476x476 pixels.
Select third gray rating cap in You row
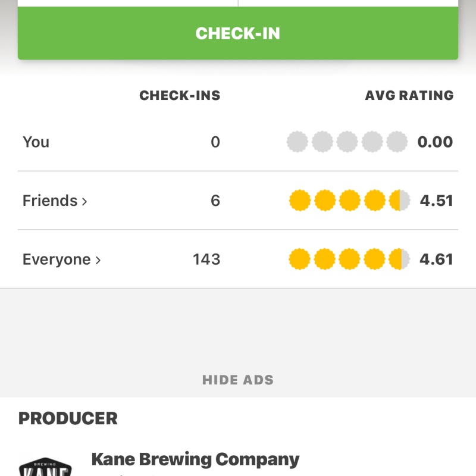(347, 142)
